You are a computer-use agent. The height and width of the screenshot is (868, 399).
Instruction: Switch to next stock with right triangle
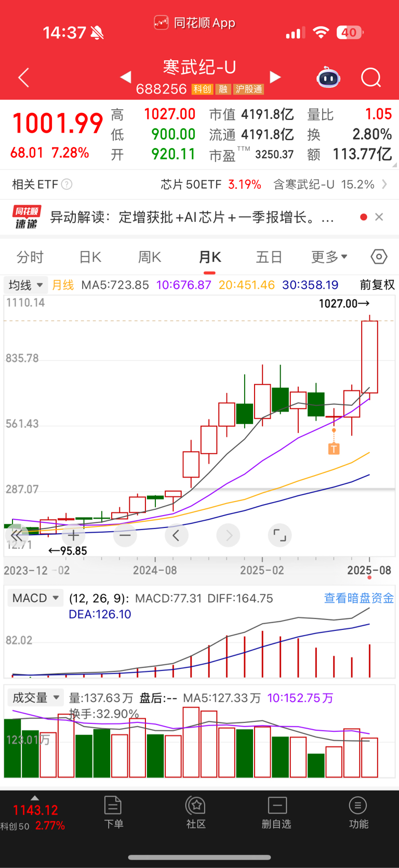click(x=275, y=77)
